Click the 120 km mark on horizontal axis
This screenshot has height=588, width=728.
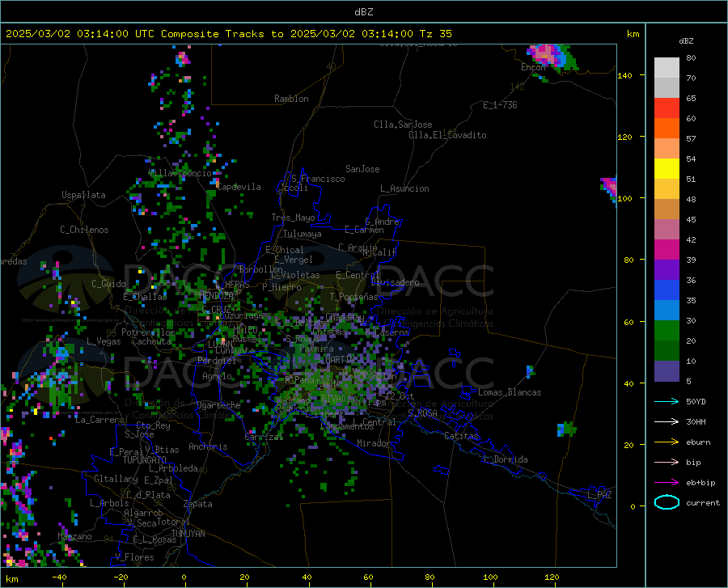tap(552, 577)
